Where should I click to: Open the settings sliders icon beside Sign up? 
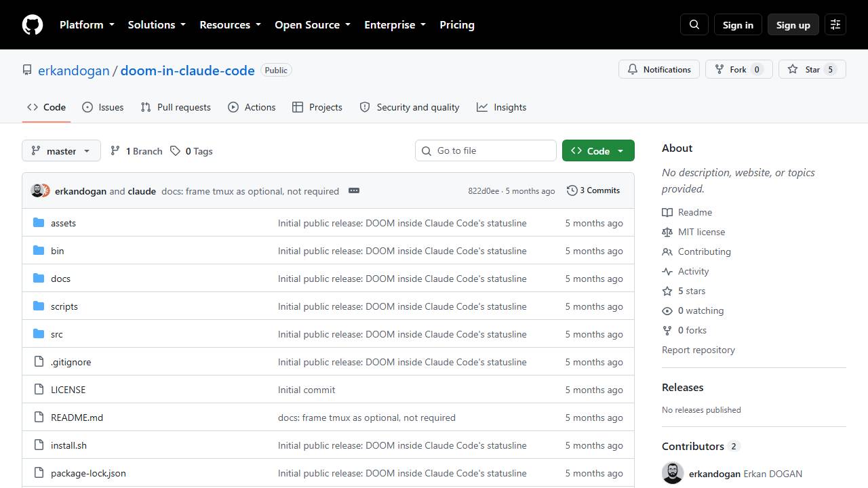click(835, 24)
